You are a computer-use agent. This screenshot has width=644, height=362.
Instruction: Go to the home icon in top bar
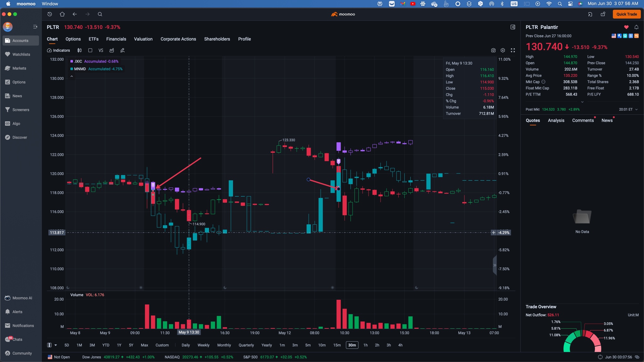[x=62, y=14]
